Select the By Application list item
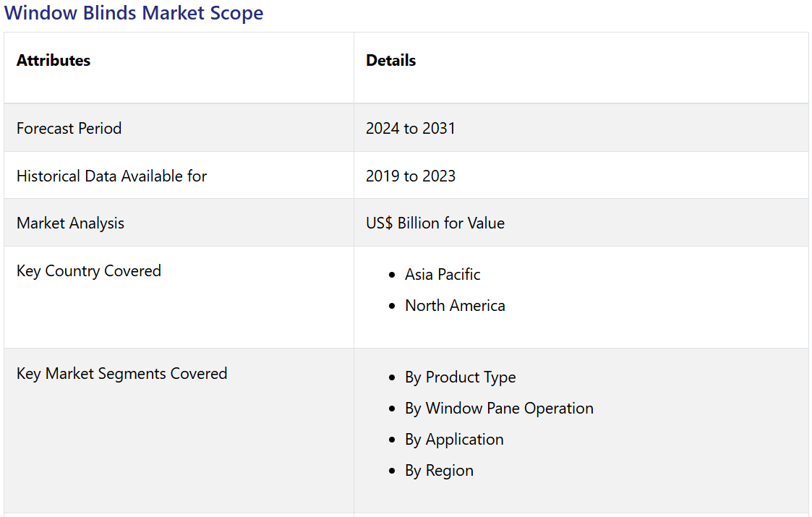This screenshot has width=812, height=517. click(454, 440)
